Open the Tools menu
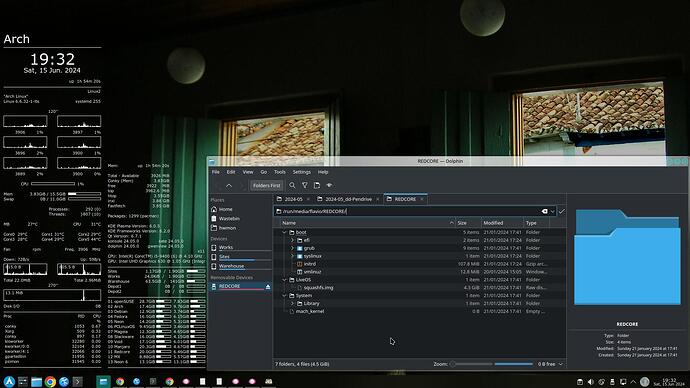Image resolution: width=690 pixels, height=388 pixels. click(x=280, y=172)
